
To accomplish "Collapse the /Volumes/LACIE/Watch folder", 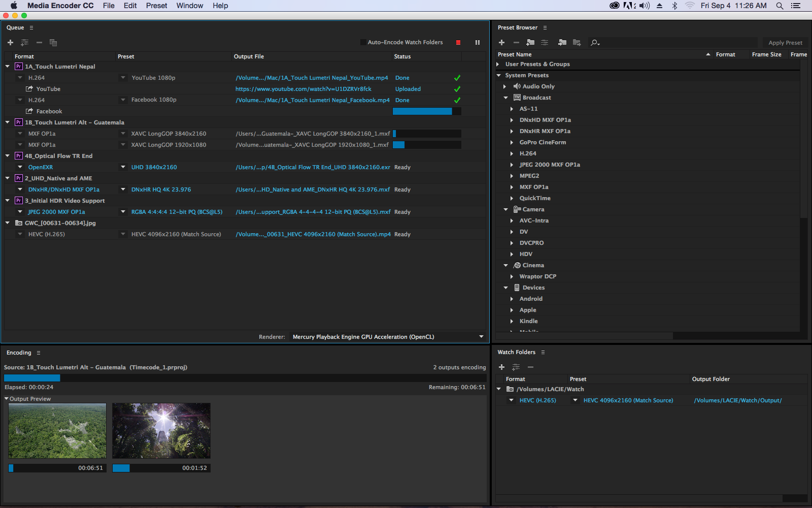I will pos(498,389).
